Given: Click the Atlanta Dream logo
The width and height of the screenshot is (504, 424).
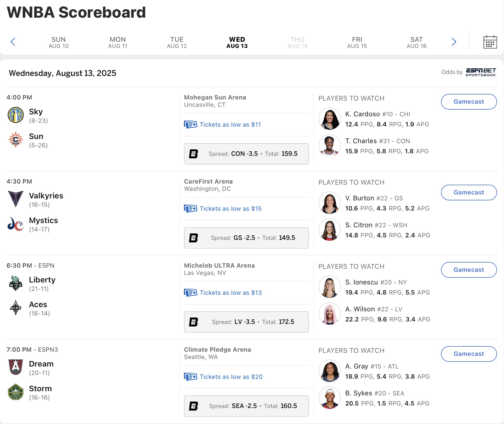Looking at the screenshot, I should pyautogui.click(x=16, y=367).
